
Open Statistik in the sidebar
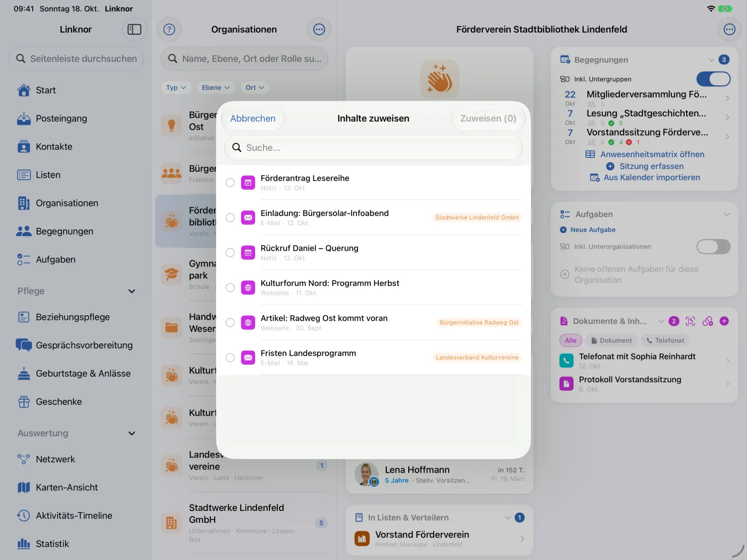click(x=76, y=544)
